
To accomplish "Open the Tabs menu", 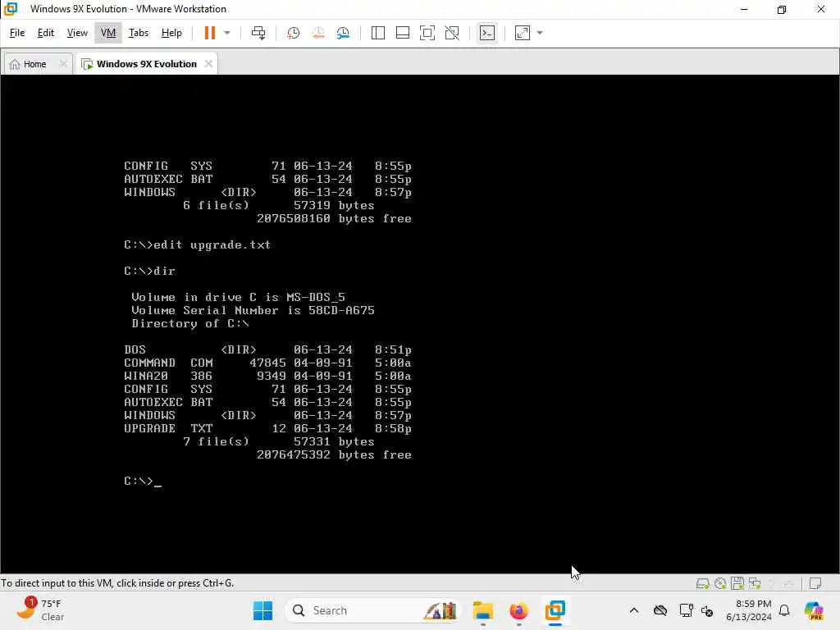I will coord(138,33).
